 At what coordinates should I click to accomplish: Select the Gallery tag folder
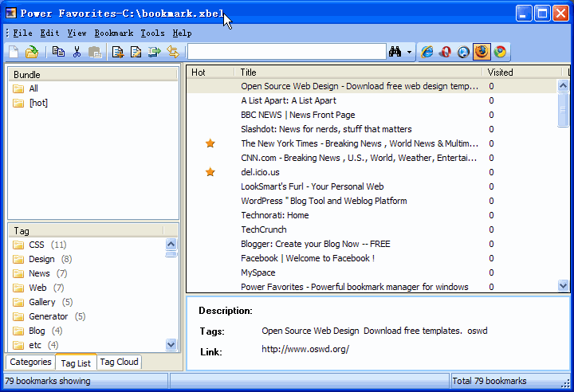pyautogui.click(x=42, y=302)
